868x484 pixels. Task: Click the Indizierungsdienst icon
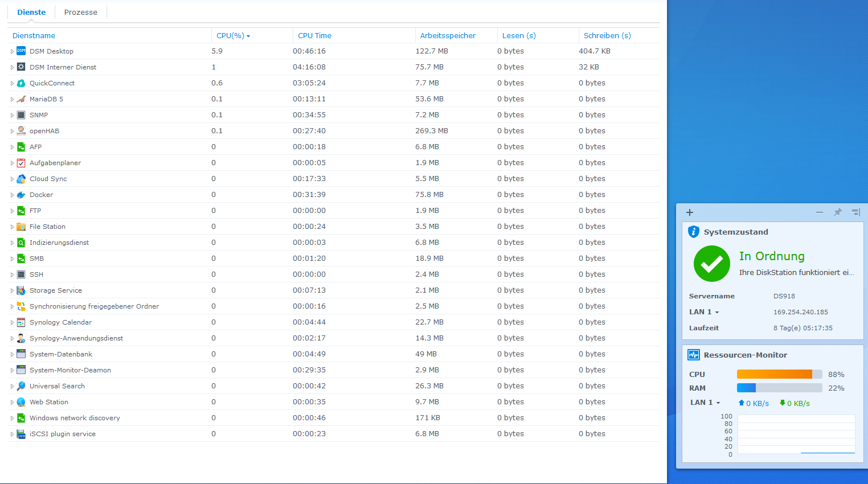click(x=21, y=243)
